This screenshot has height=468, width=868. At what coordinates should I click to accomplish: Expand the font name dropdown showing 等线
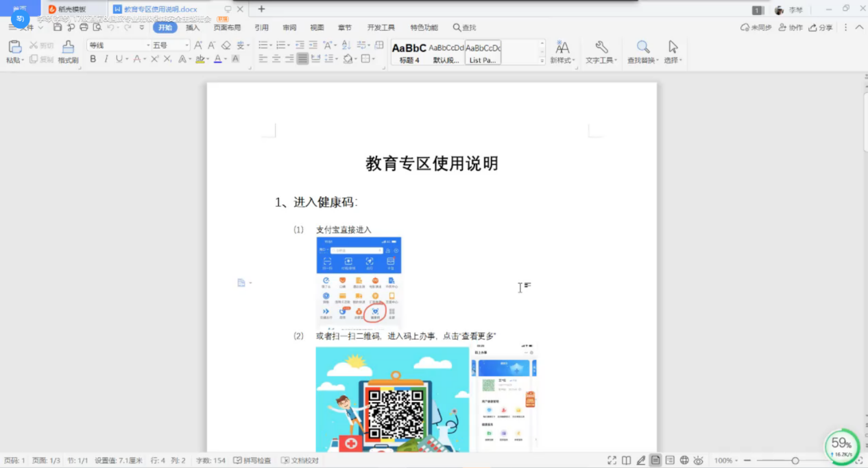pos(147,45)
